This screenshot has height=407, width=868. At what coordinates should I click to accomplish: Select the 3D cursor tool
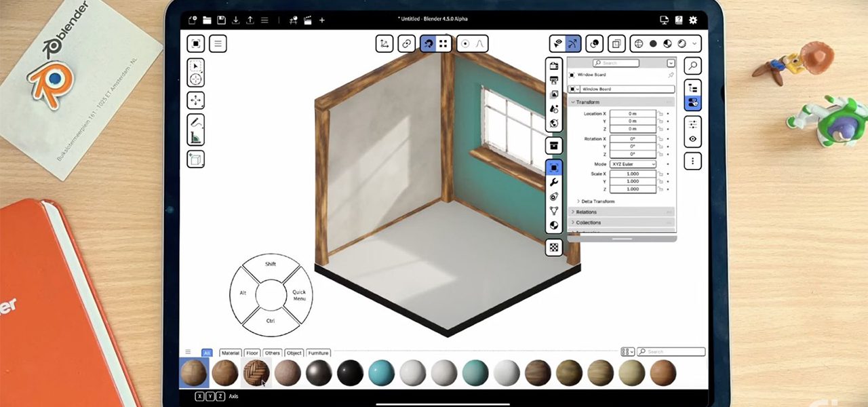tap(196, 79)
